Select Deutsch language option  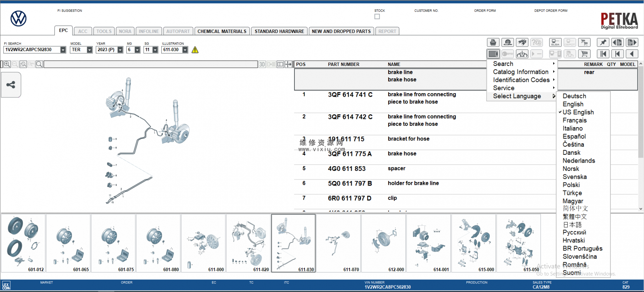574,96
